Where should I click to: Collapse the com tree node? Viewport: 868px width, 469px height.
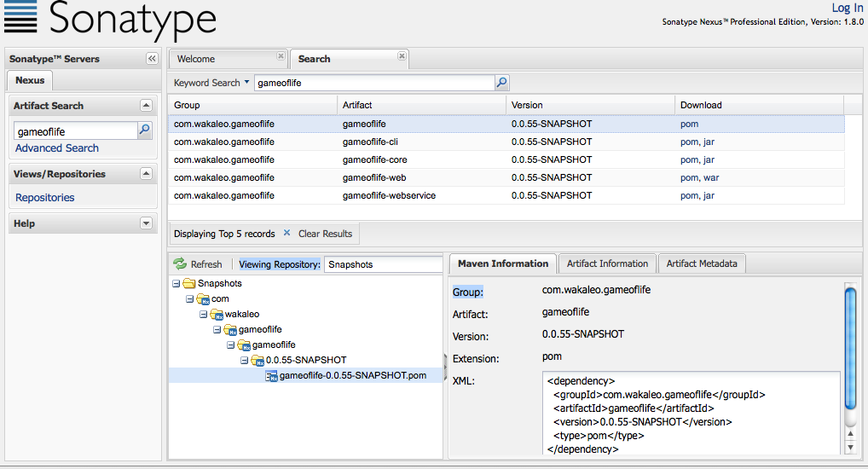pos(190,299)
